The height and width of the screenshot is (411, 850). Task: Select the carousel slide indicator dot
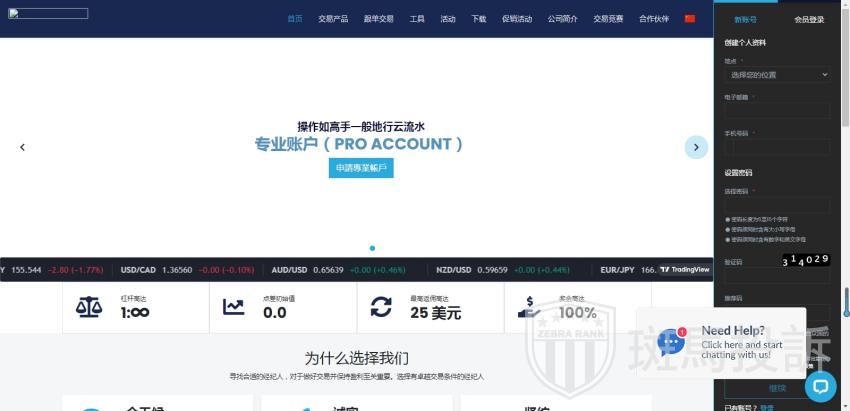pos(372,248)
